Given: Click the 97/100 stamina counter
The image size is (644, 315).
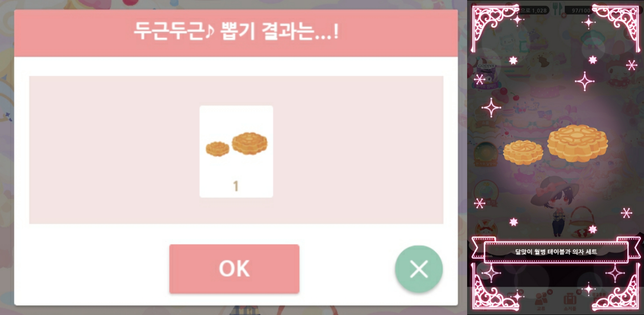Looking at the screenshot, I should 581,10.
